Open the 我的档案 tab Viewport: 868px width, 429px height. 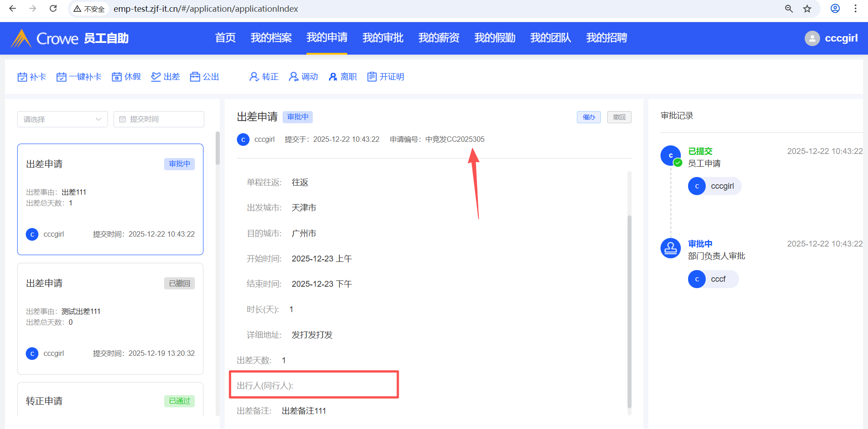click(x=271, y=38)
